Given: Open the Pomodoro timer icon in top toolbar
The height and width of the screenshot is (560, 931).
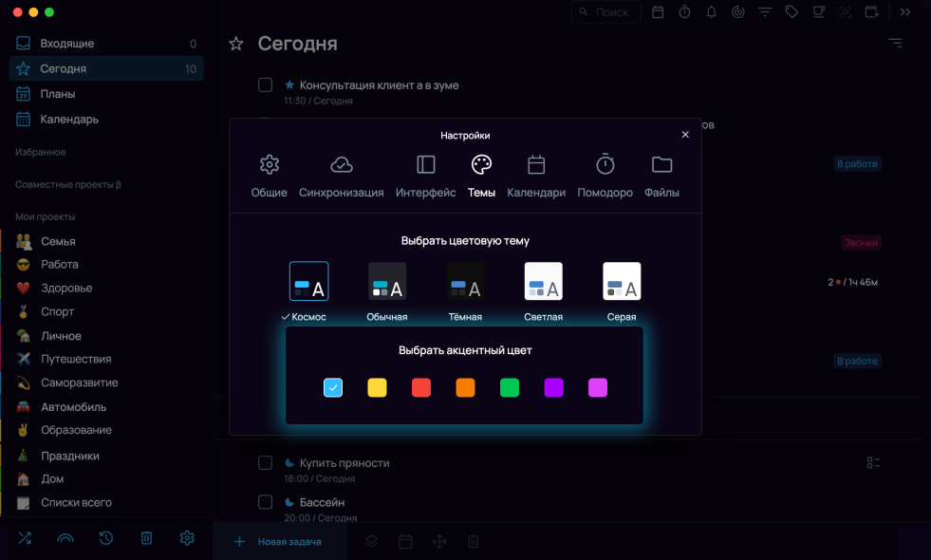Looking at the screenshot, I should 684,12.
